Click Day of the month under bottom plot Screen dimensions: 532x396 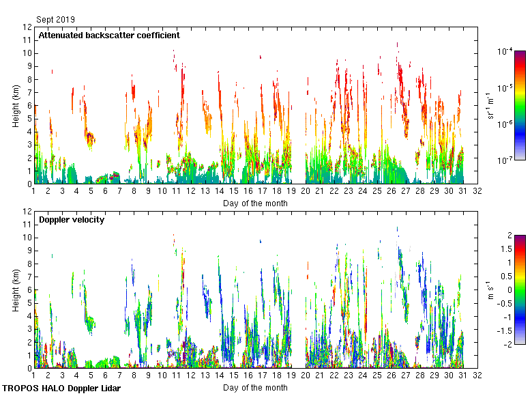coord(255,388)
